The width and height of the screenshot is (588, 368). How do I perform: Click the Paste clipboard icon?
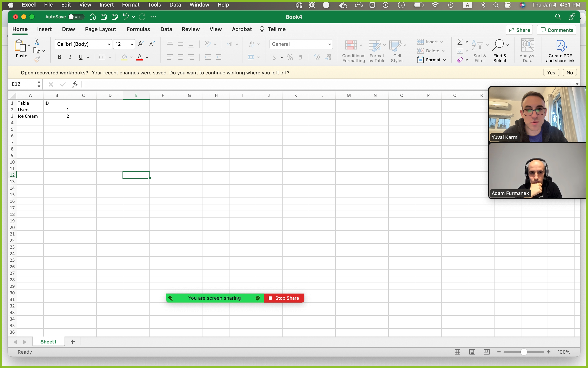point(20,45)
